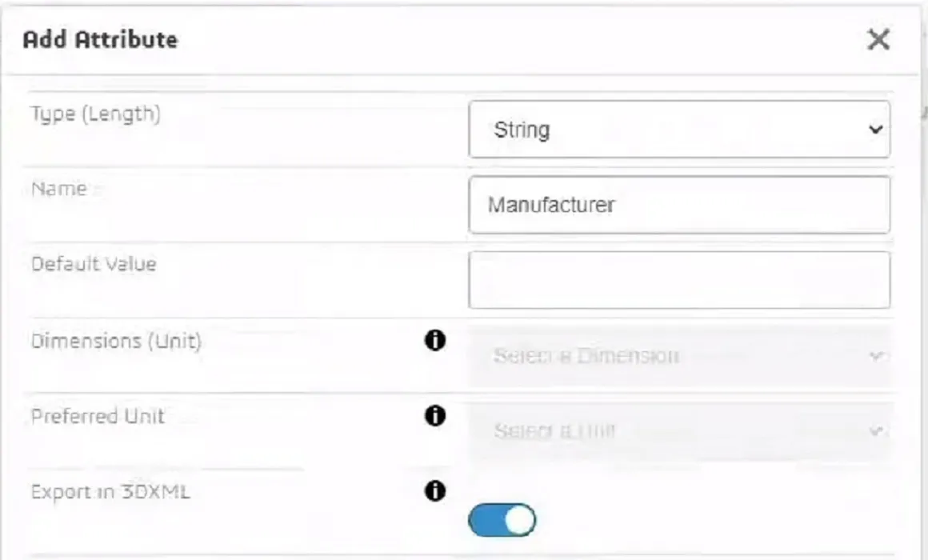Image resolution: width=928 pixels, height=560 pixels.
Task: Click the chevron on the Type dropdown
Action: (878, 130)
